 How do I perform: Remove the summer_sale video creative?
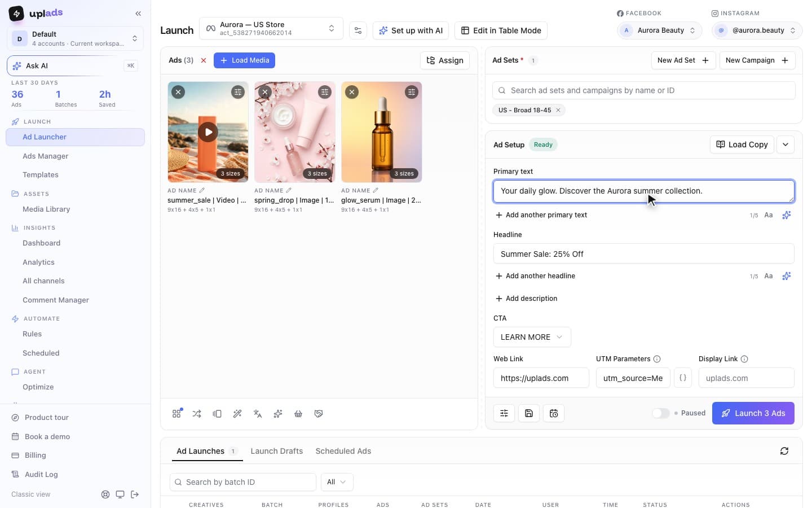coord(178,91)
